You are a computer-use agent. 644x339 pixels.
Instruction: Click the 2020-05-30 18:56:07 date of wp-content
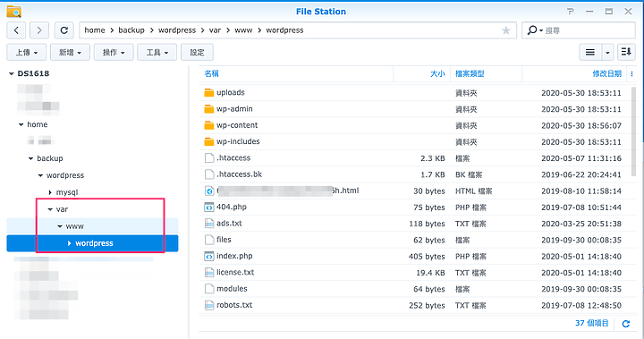581,125
